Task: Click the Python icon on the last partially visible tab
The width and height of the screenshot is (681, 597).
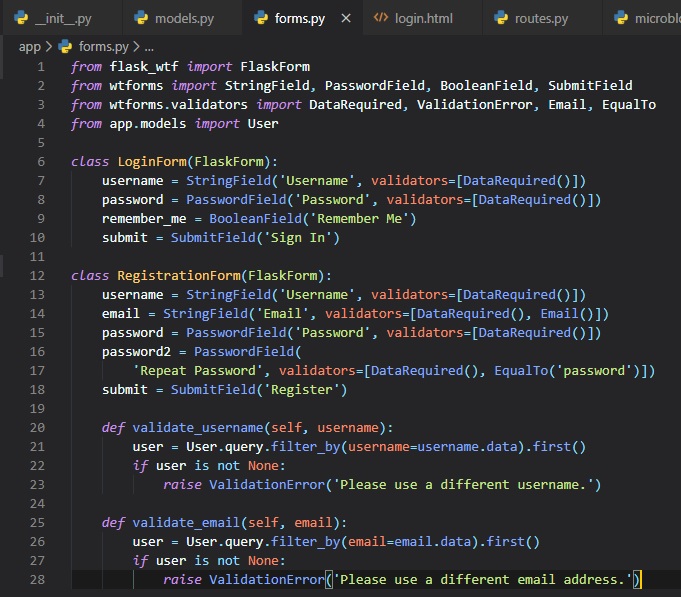Action: click(622, 18)
